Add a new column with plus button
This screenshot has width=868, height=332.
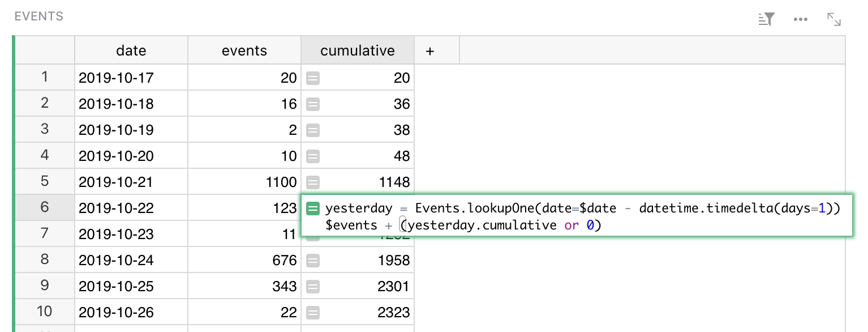pos(430,51)
